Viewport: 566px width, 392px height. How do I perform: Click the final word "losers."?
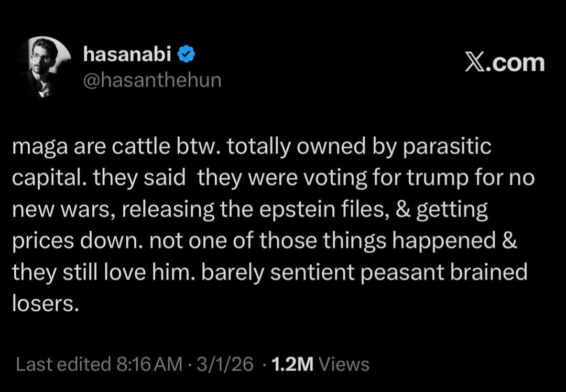coord(45,305)
